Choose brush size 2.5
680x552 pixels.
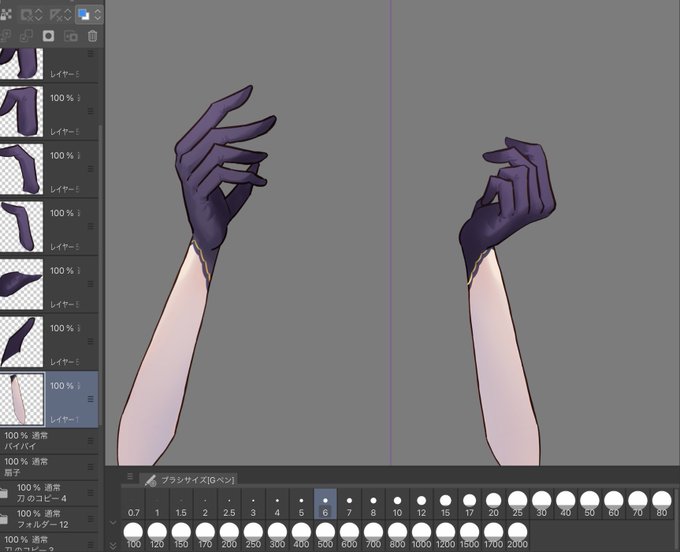point(229,504)
